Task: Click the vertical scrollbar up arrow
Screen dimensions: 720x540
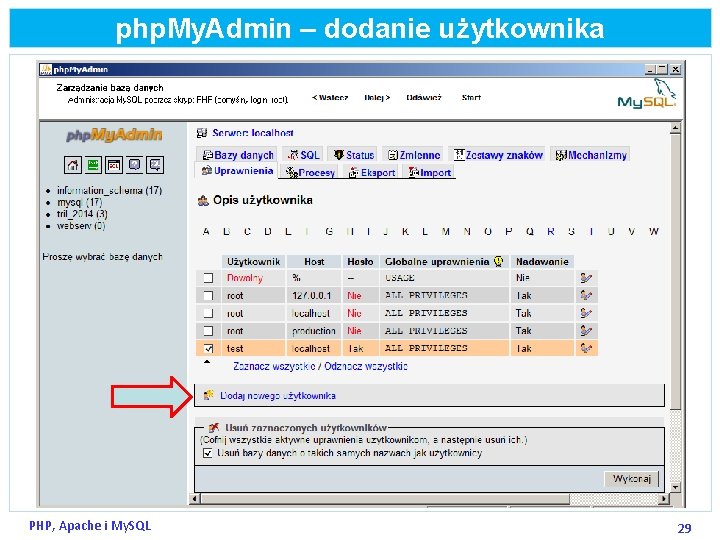Action: pos(675,128)
